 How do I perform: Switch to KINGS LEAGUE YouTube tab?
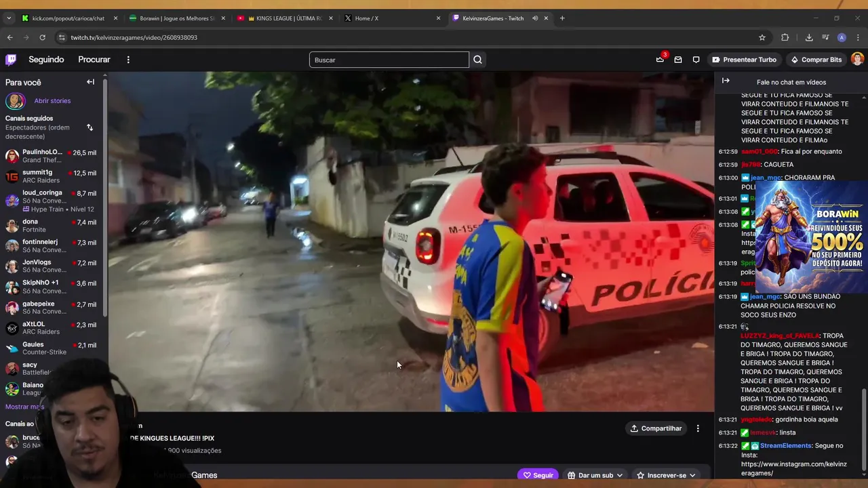point(285,18)
